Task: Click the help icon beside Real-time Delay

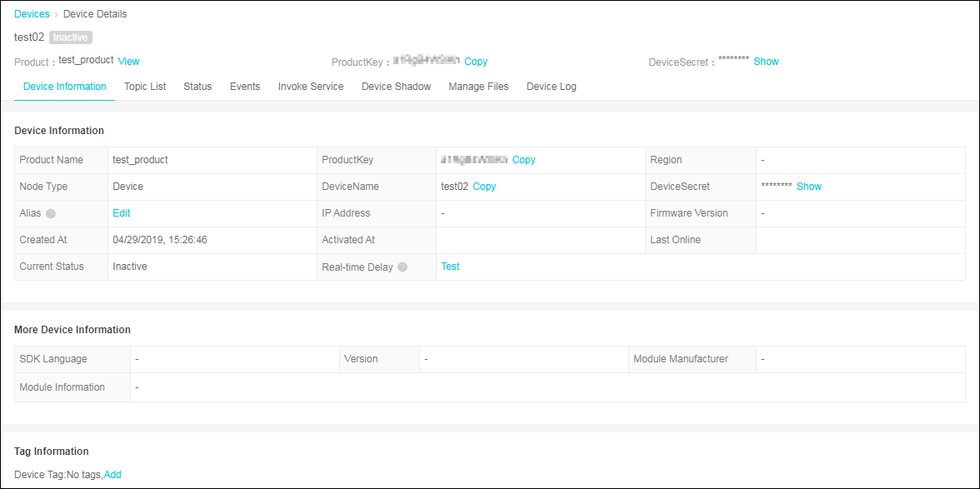Action: (402, 267)
